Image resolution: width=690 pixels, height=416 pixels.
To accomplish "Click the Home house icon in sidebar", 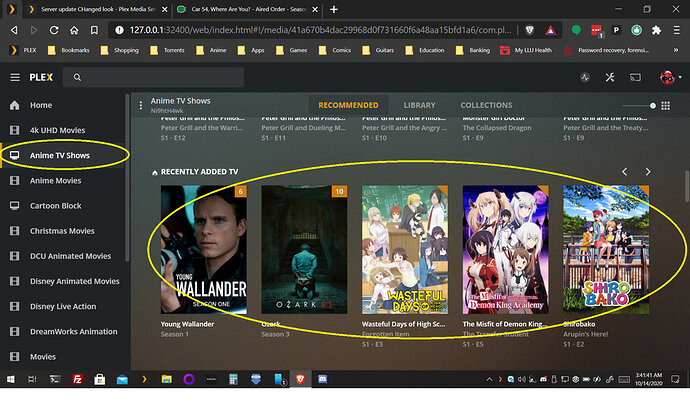I will (15, 105).
